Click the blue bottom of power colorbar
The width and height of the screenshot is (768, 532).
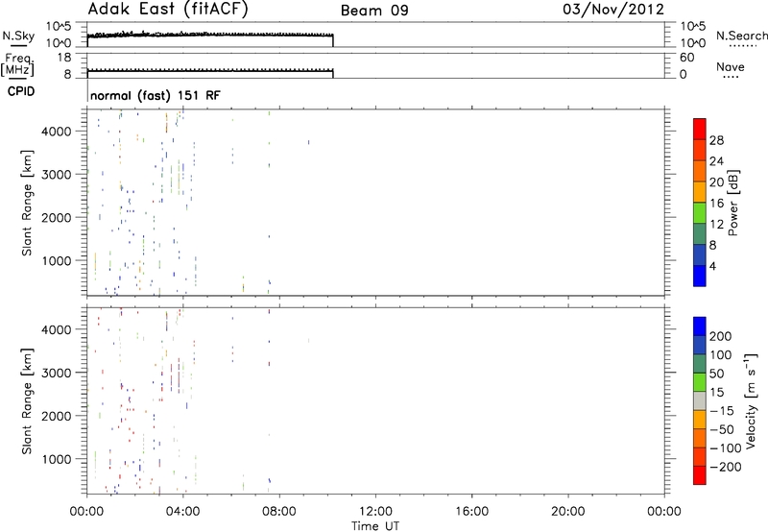[700, 276]
